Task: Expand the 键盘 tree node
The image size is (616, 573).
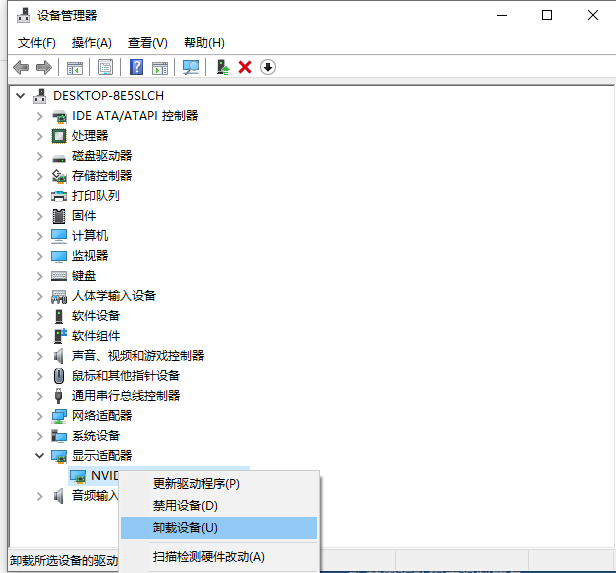Action: point(40,276)
